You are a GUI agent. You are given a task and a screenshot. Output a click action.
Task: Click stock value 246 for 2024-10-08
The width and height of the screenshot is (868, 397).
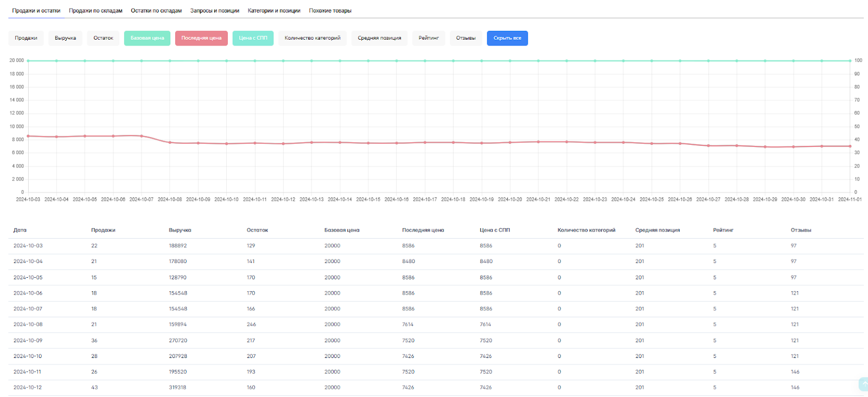(x=251, y=324)
